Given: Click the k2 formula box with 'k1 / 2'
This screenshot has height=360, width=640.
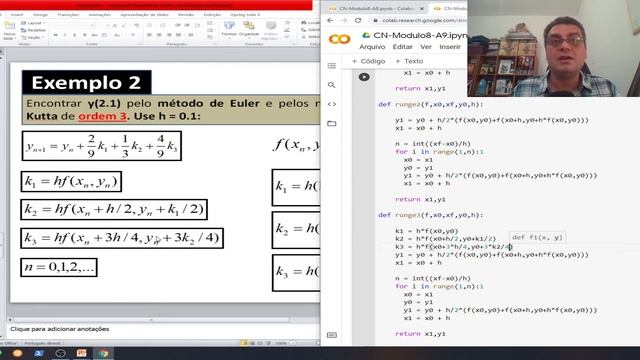Looking at the screenshot, I should click(x=114, y=209).
